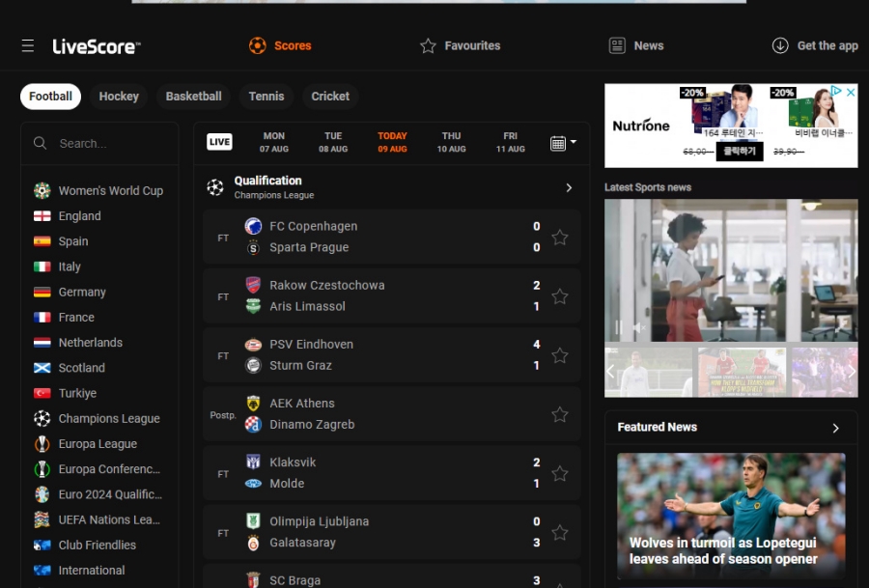
Task: Click the LiveScore logo
Action: 97,46
